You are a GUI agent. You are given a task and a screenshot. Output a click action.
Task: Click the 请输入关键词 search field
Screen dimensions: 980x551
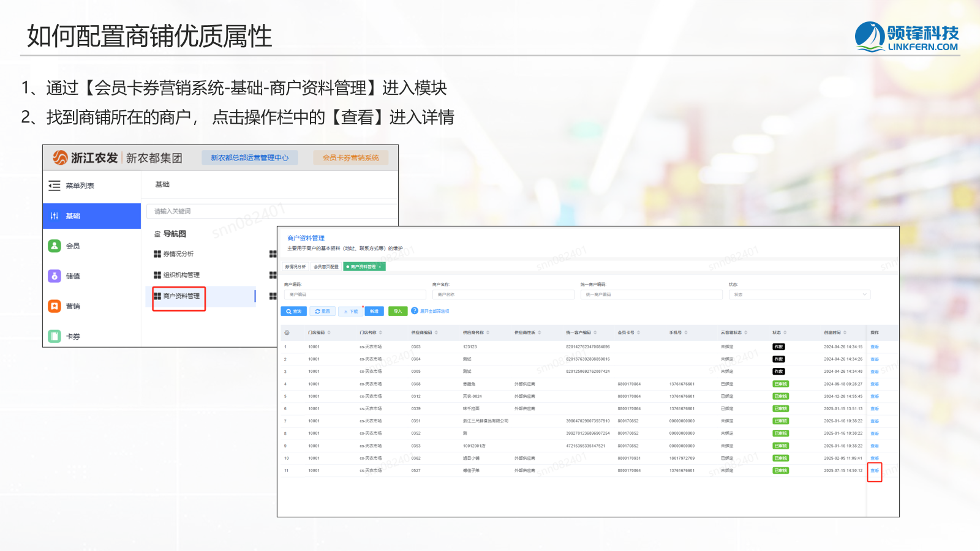pos(269,211)
